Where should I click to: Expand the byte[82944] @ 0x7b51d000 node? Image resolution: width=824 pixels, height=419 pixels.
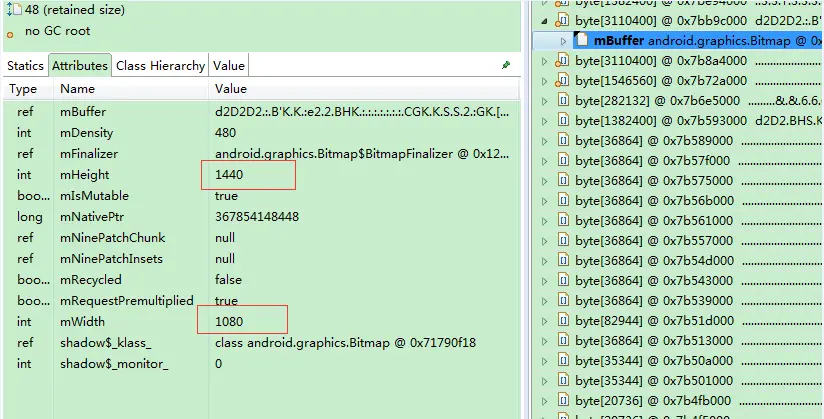(x=544, y=321)
